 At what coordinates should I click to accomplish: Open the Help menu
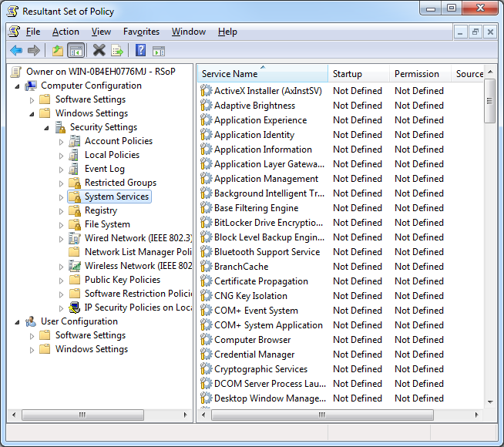tap(227, 32)
